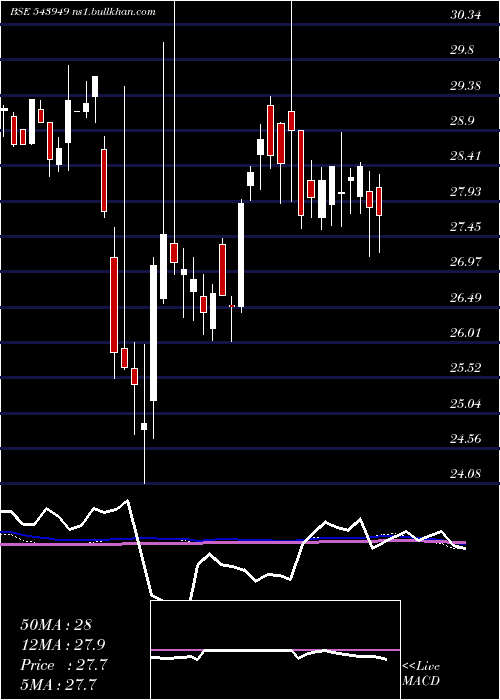Click the 50MA : 28 readout

(56, 625)
